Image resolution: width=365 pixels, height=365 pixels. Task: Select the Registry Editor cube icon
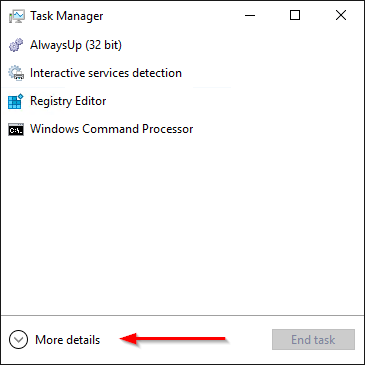[16, 101]
